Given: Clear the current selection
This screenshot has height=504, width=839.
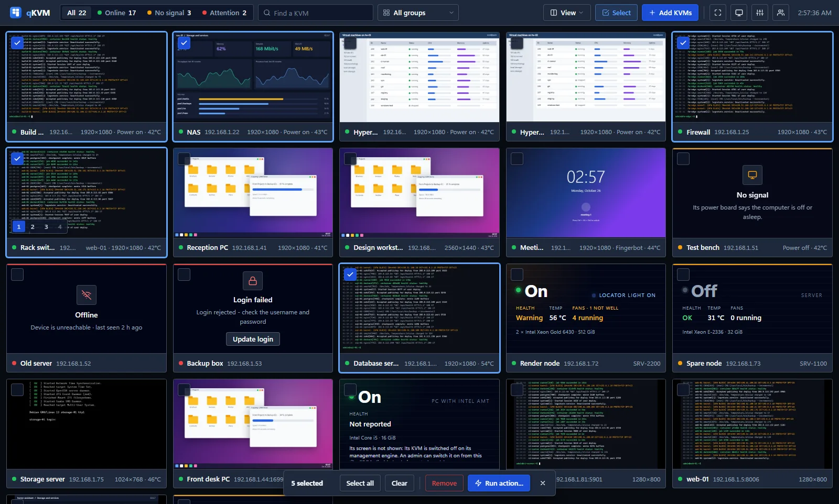Looking at the screenshot, I should (400, 483).
